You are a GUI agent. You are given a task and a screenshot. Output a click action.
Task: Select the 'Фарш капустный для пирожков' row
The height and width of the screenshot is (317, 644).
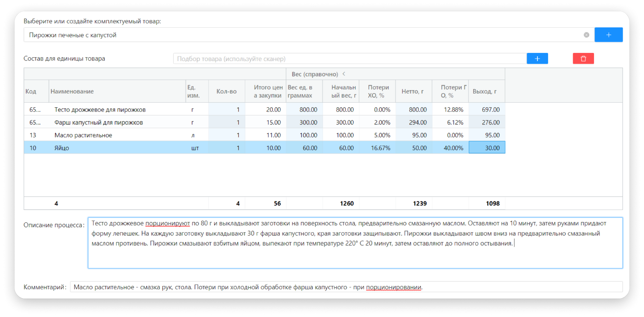[99, 123]
